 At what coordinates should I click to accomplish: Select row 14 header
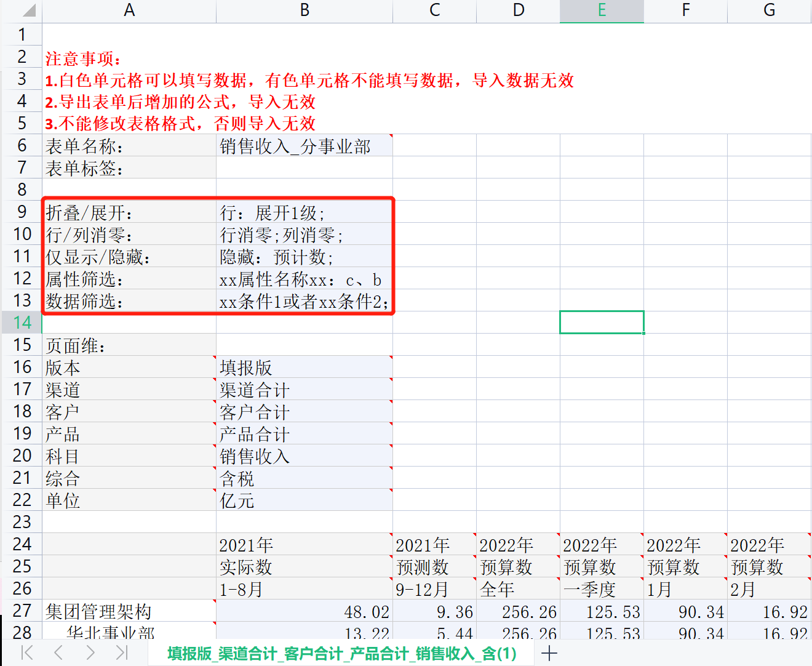tap(22, 323)
